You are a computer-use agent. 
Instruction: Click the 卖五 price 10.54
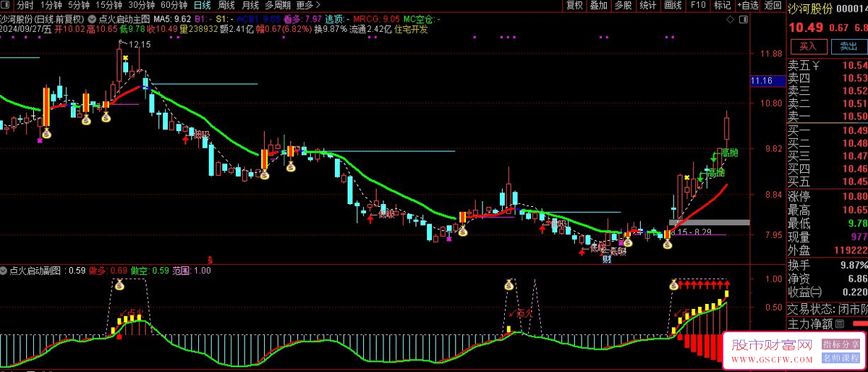(x=854, y=66)
